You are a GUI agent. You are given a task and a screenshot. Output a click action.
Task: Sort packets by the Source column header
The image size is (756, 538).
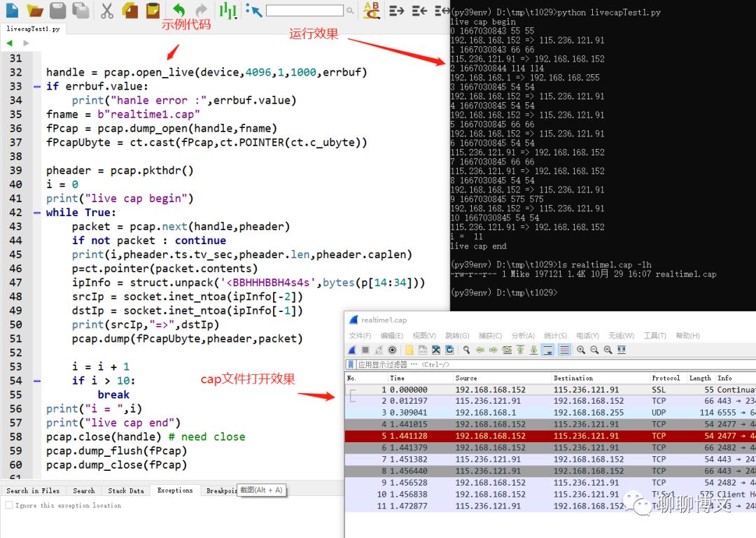tap(501, 378)
